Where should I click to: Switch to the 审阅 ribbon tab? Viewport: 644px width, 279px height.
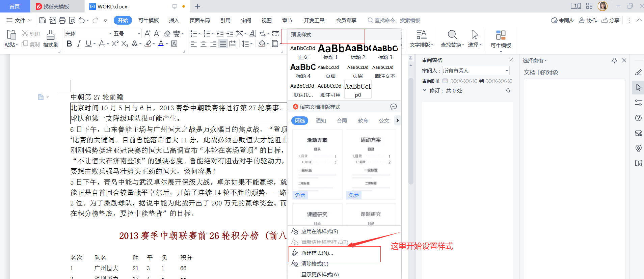tap(246, 20)
